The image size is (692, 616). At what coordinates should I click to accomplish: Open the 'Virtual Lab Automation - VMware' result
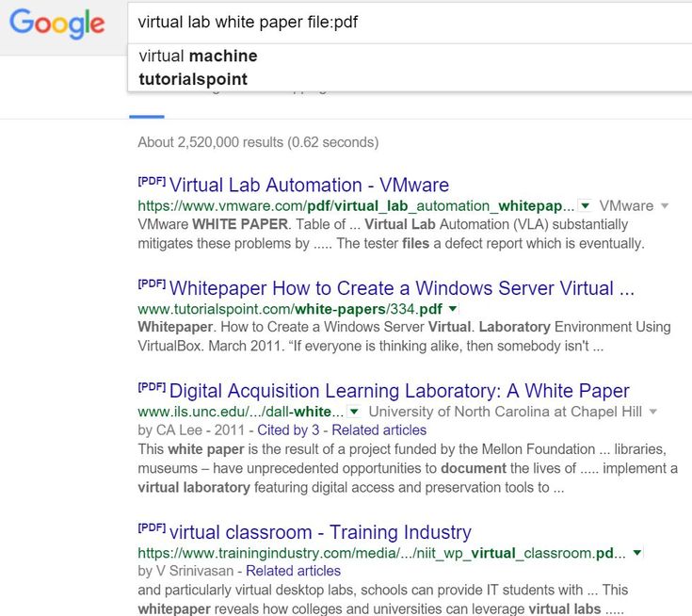click(x=309, y=185)
